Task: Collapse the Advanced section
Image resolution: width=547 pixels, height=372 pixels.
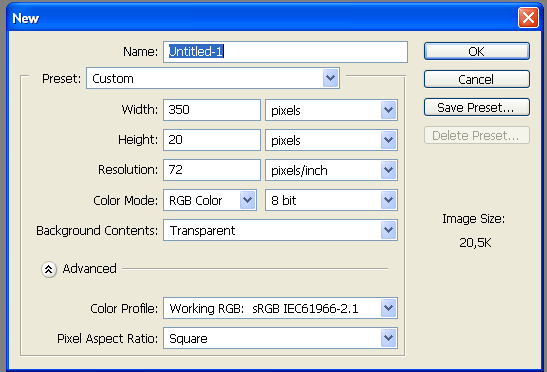Action: (x=49, y=269)
